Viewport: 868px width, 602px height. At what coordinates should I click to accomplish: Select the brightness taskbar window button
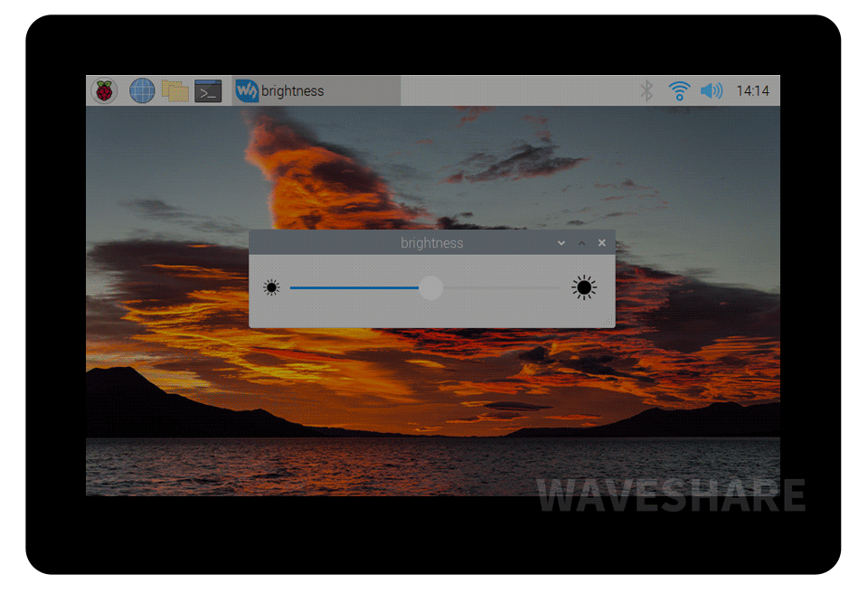[316, 90]
